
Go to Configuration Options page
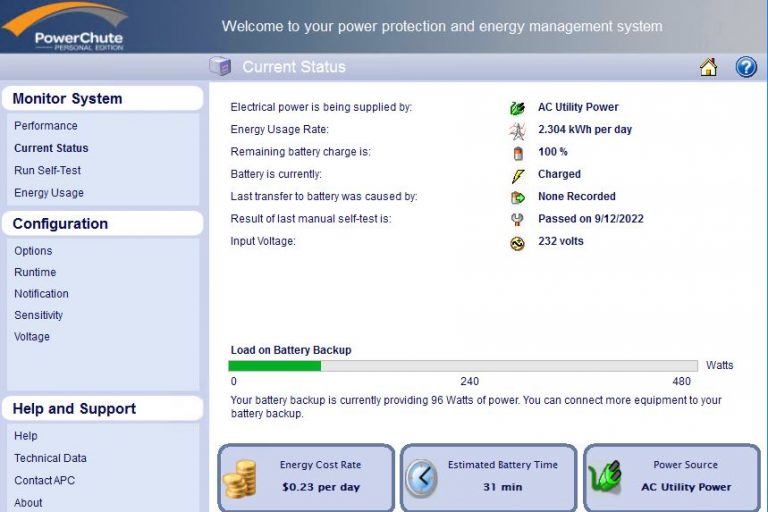(x=33, y=251)
